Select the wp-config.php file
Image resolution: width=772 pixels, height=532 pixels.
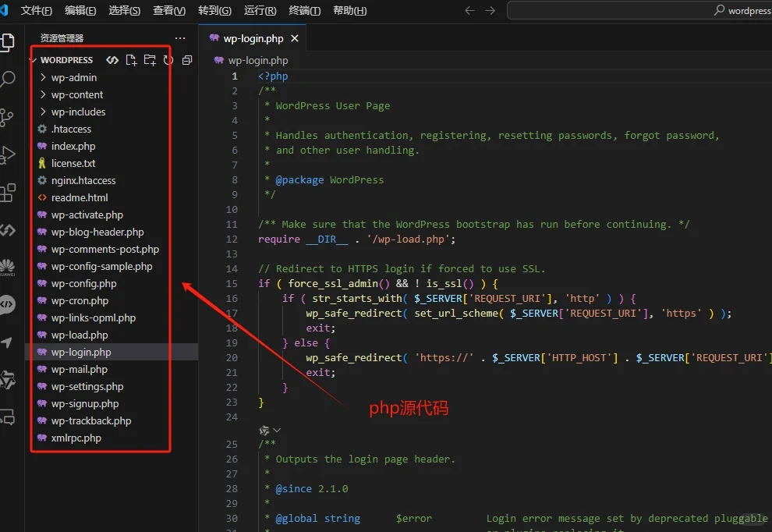pyautogui.click(x=82, y=283)
